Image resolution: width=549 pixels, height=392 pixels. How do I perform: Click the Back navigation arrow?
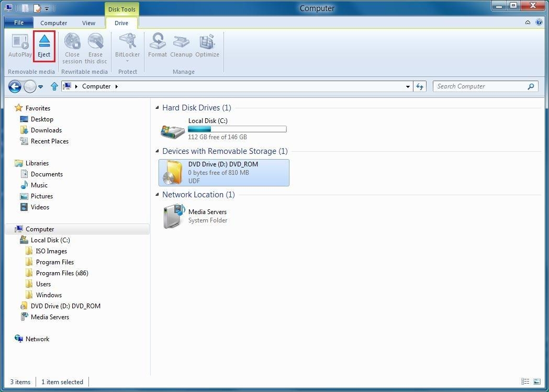click(15, 86)
